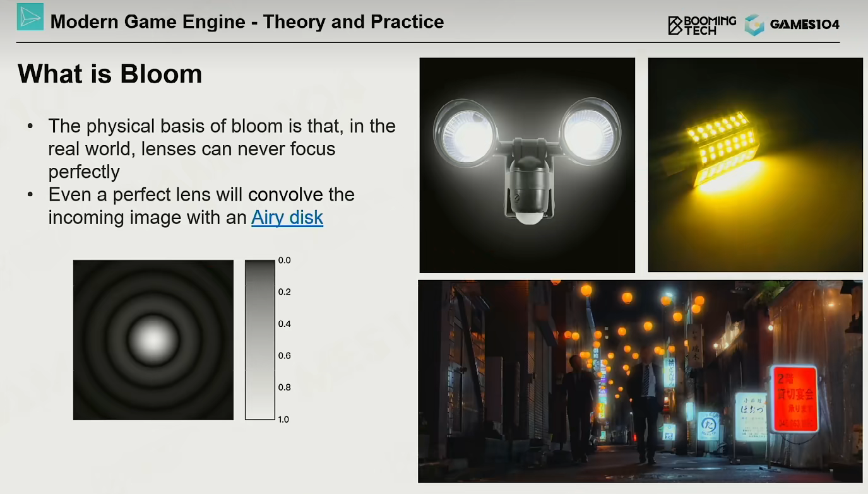Click the red illuminated sign in the street photo
Screen dimensions: 868x494
[x=794, y=399]
